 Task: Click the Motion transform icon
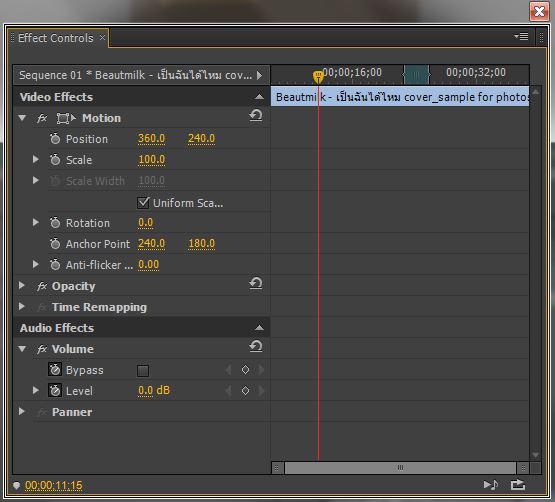(x=66, y=118)
